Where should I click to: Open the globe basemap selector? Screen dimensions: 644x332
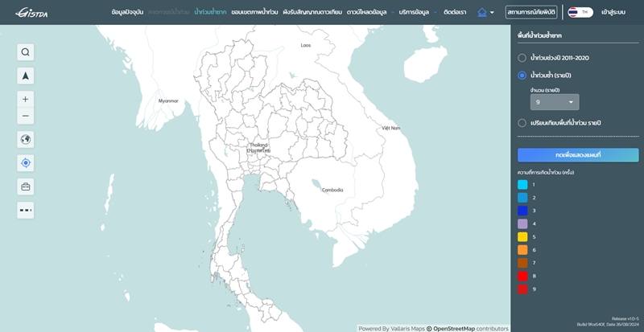pos(26,140)
